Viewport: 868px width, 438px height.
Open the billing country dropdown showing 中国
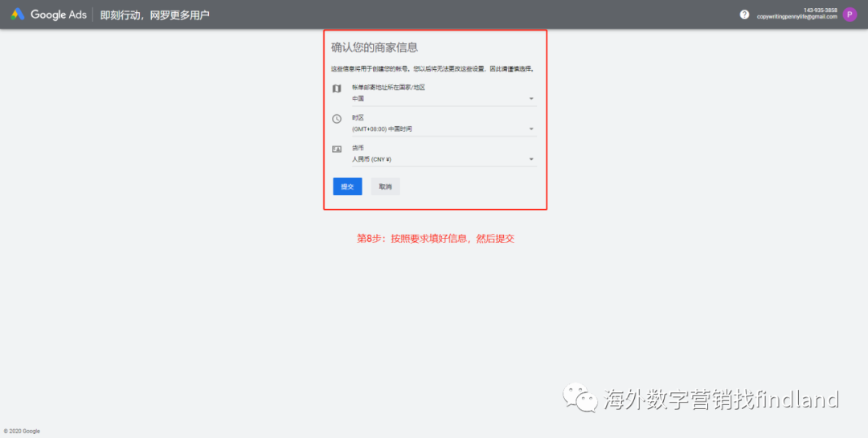pyautogui.click(x=444, y=99)
